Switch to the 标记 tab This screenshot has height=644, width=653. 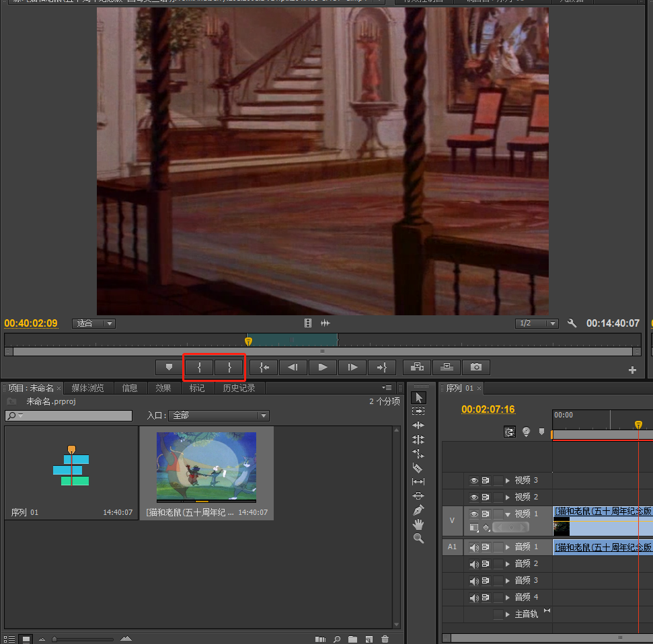[197, 388]
